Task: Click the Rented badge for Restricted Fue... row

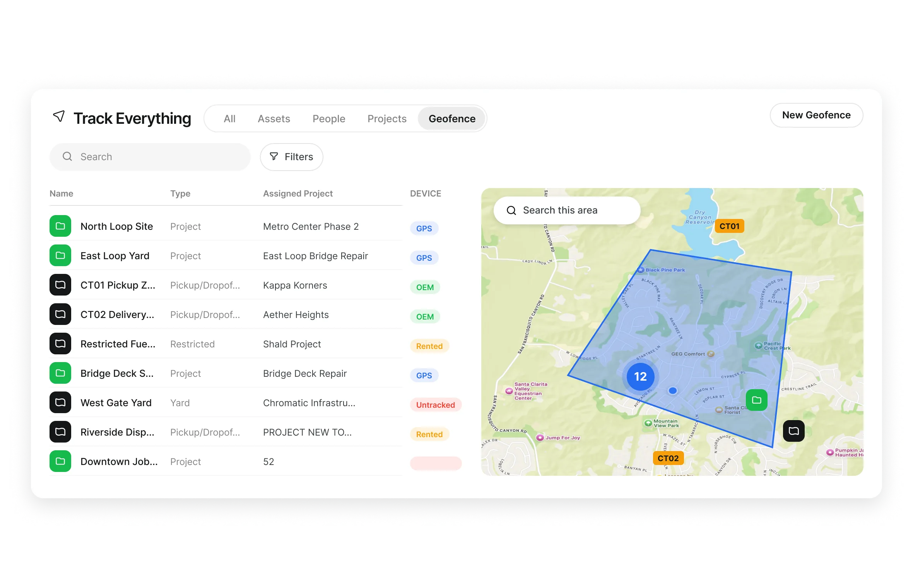Action: (429, 346)
